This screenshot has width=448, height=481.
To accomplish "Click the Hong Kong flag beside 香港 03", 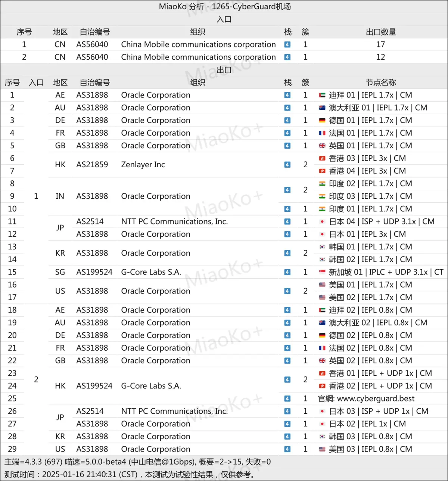I will [x=322, y=158].
